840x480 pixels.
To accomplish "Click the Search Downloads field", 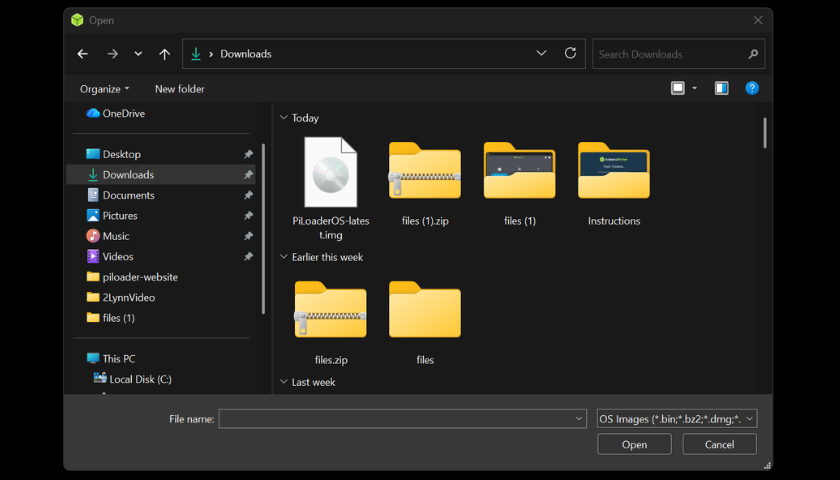I will click(678, 54).
